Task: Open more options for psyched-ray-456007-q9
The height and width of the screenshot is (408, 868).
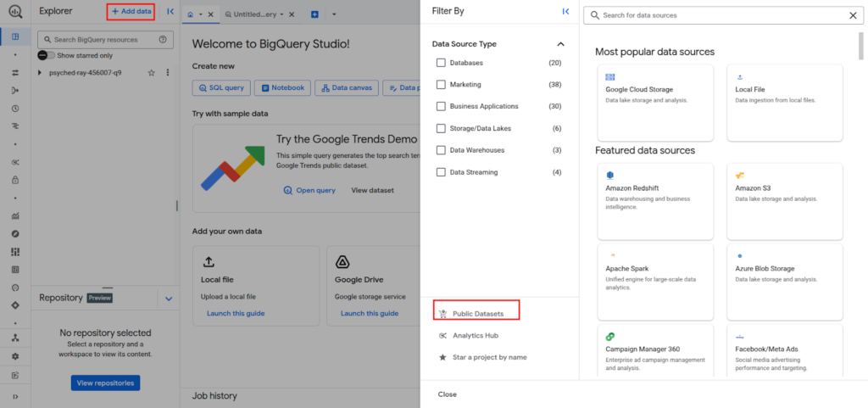Action: pos(168,72)
